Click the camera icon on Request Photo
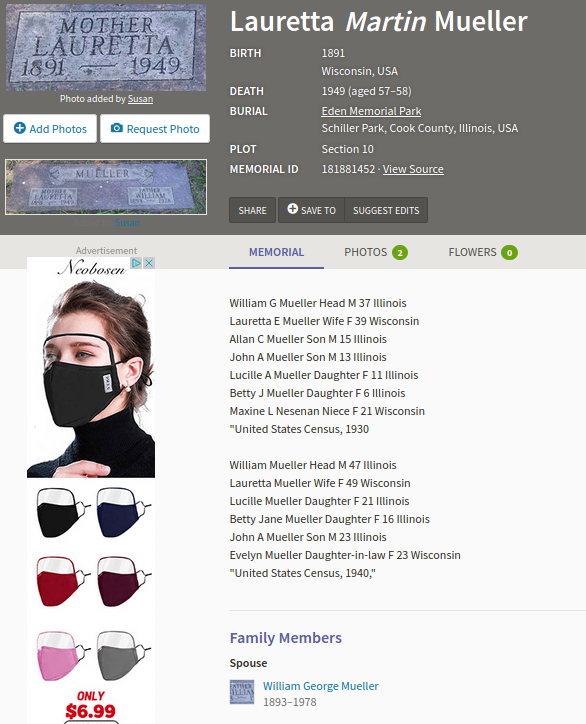The height and width of the screenshot is (724, 586). [x=117, y=128]
